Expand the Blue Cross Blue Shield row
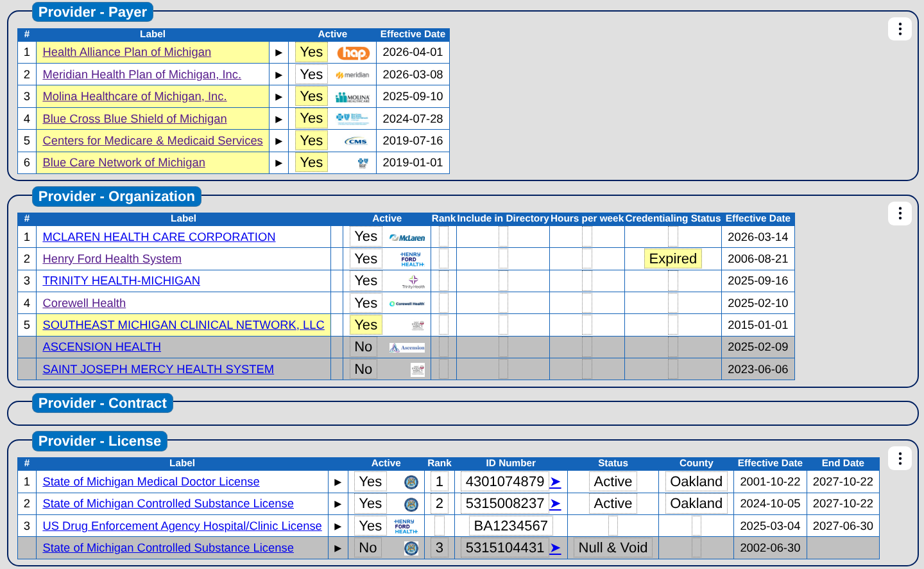Viewport: 924px width, 569px height. tap(278, 119)
